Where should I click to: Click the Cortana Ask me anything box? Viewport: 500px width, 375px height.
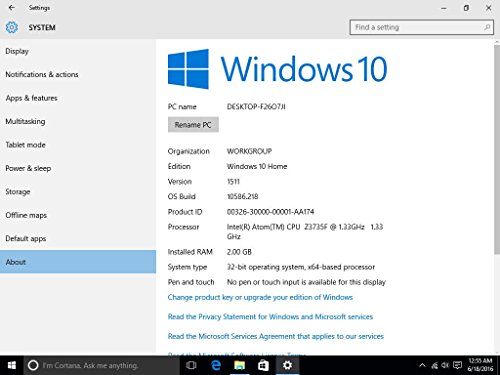click(x=102, y=365)
